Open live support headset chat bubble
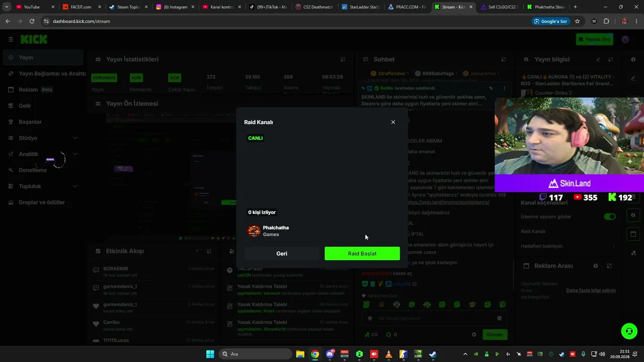644x362 pixels. (629, 331)
